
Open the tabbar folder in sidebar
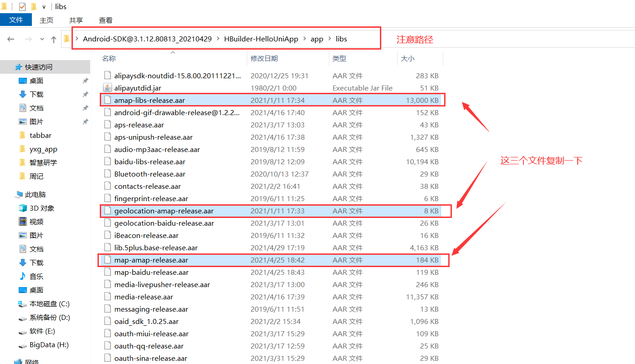tap(41, 135)
